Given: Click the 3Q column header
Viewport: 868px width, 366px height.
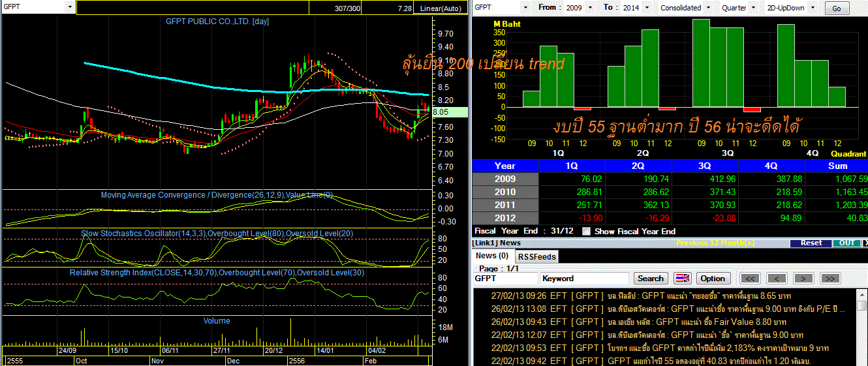Looking at the screenshot, I should pyautogui.click(x=705, y=166).
